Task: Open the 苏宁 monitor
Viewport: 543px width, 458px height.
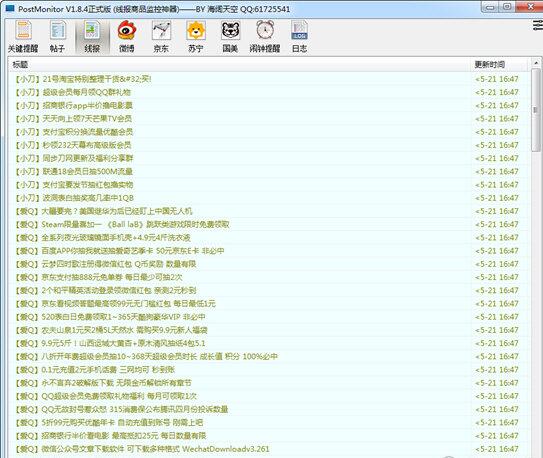Action: click(196, 36)
